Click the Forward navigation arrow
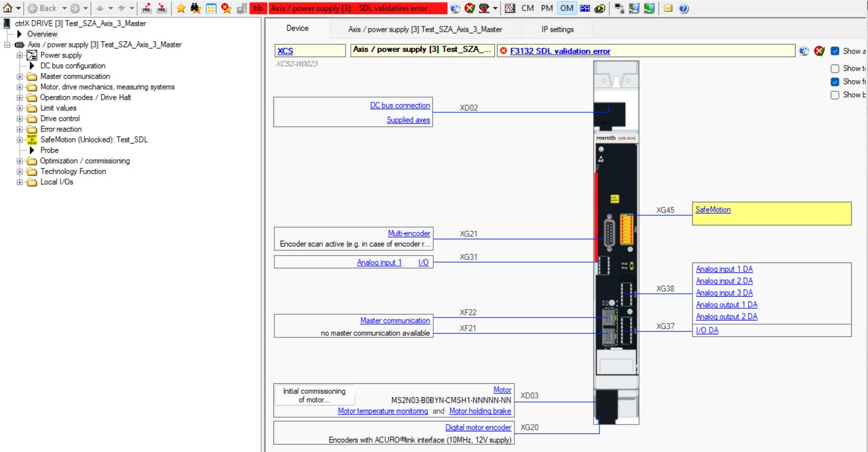The height and width of the screenshot is (452, 868). click(75, 8)
